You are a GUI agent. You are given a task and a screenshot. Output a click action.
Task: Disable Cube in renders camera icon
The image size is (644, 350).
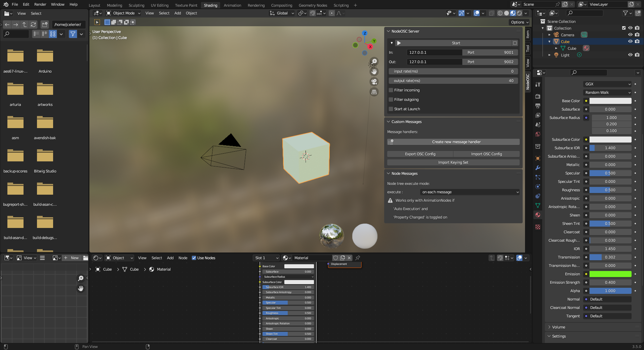637,41
